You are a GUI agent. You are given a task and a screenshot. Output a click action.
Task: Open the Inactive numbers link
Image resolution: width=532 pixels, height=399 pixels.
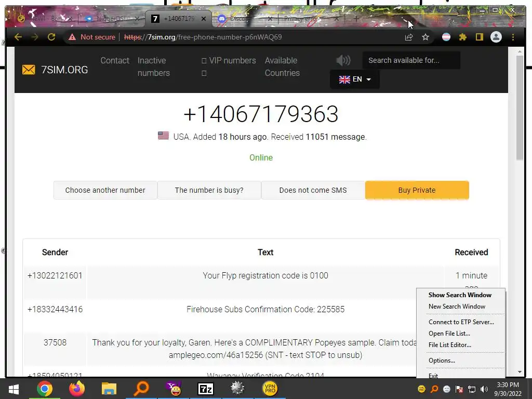(x=153, y=67)
